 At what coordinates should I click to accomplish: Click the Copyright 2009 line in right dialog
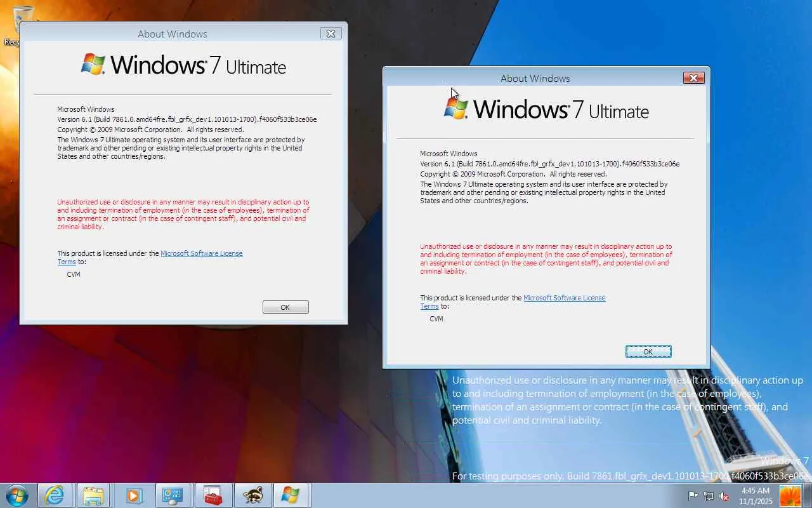pos(513,174)
